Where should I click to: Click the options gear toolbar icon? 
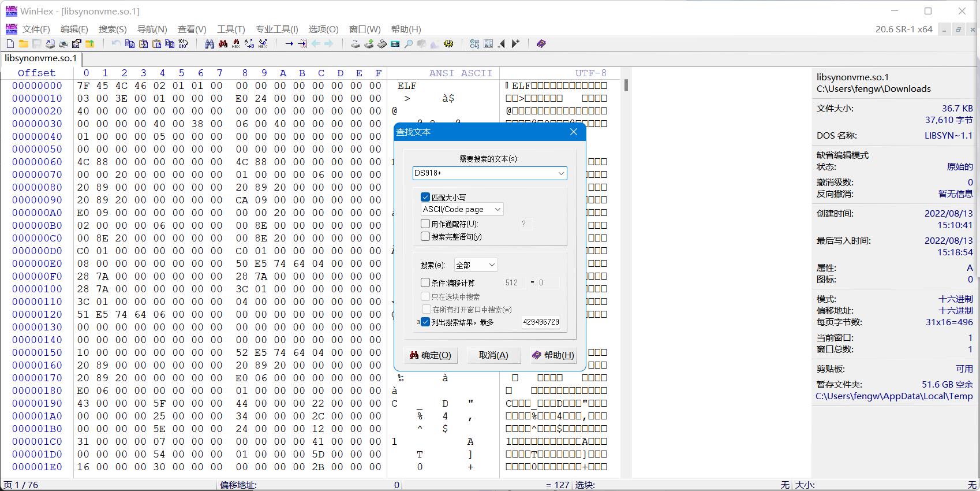click(x=448, y=44)
